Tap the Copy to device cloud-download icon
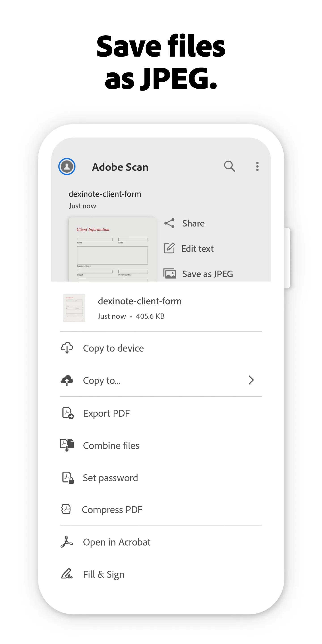 (67, 348)
